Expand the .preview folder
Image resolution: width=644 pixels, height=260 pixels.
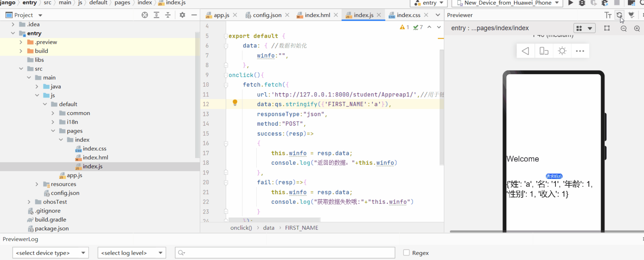point(21,42)
